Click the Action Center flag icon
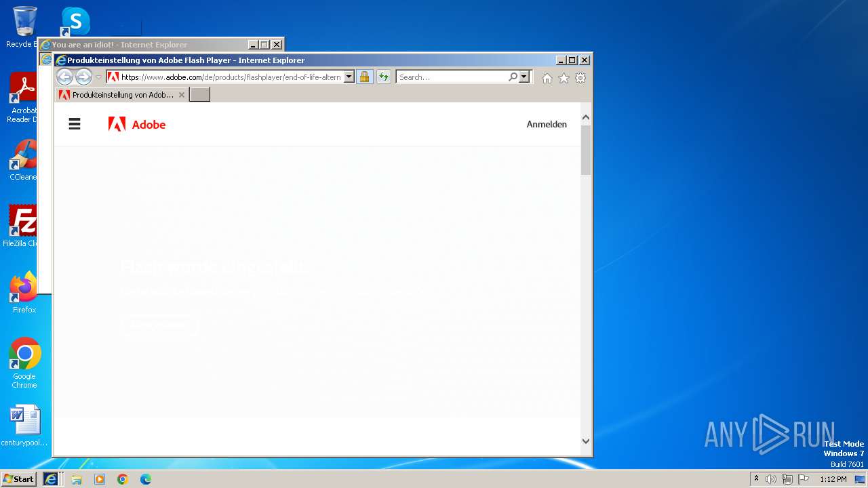 pos(804,479)
